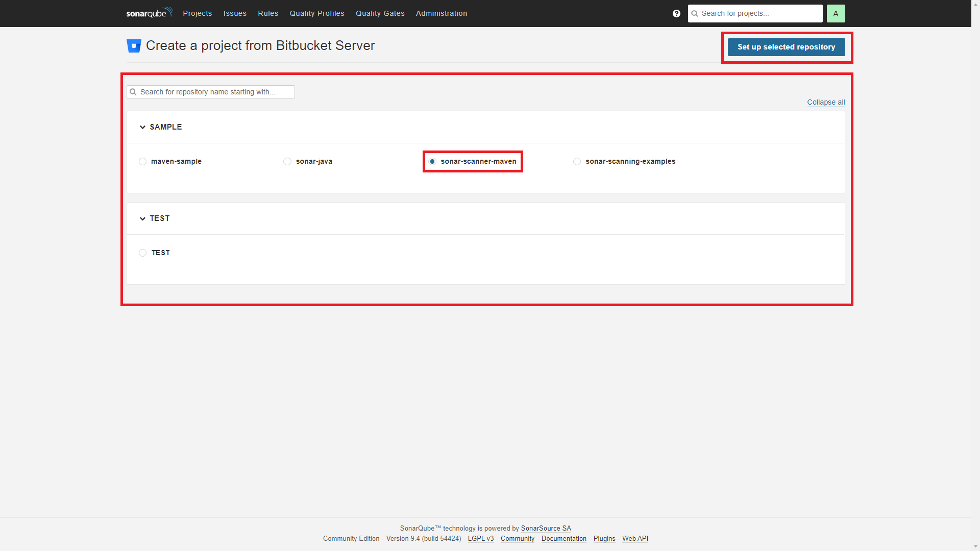Viewport: 980px width, 551px height.
Task: Click the magnifier icon in the project search
Action: (695, 14)
